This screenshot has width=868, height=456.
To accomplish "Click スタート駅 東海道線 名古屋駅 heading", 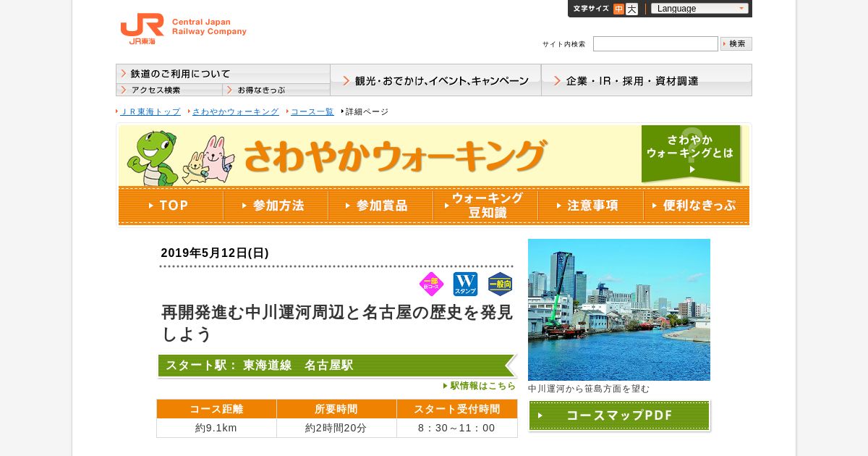I will [x=337, y=366].
